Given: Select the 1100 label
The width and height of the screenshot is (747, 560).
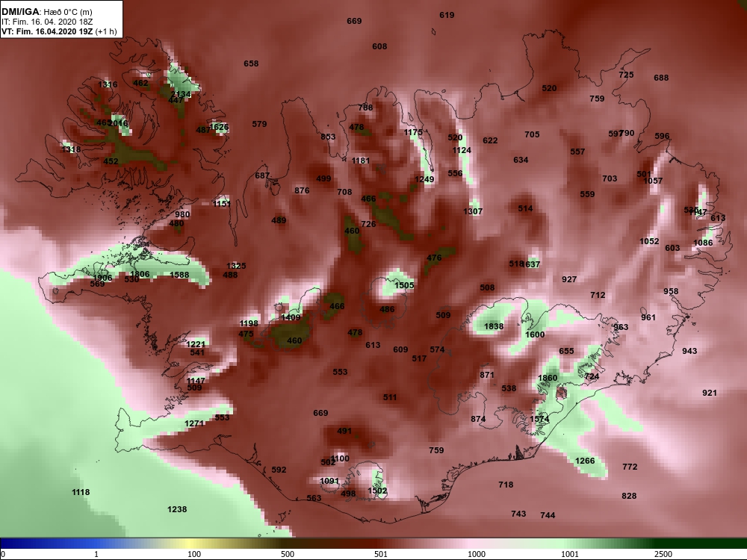Looking at the screenshot, I should 340,458.
